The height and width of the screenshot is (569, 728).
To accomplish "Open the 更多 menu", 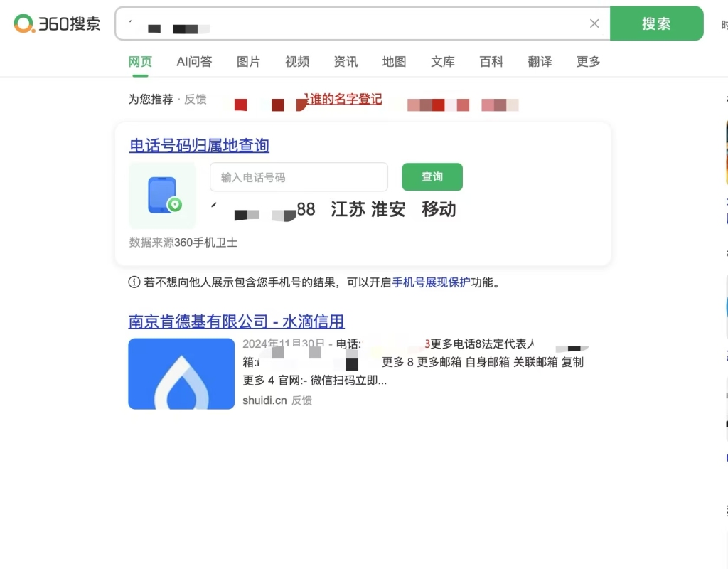I will (587, 62).
